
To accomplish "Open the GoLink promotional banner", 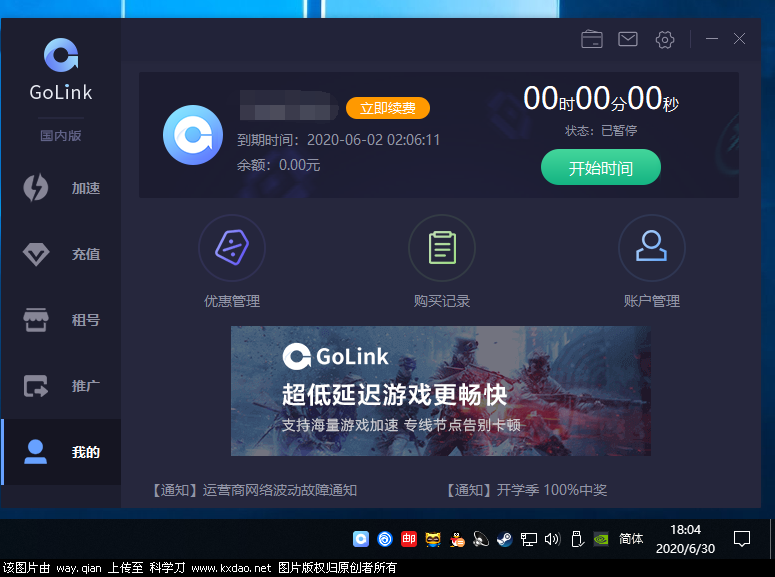I will 440,391.
